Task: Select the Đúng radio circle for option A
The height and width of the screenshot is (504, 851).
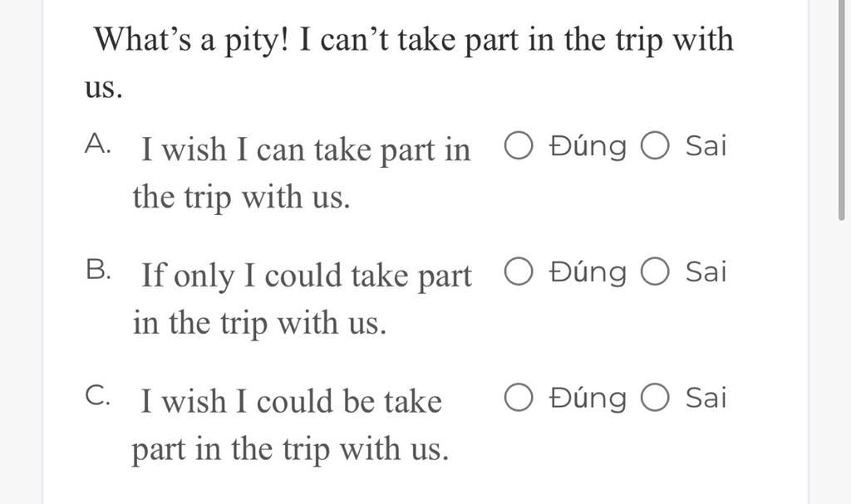Action: tap(519, 146)
